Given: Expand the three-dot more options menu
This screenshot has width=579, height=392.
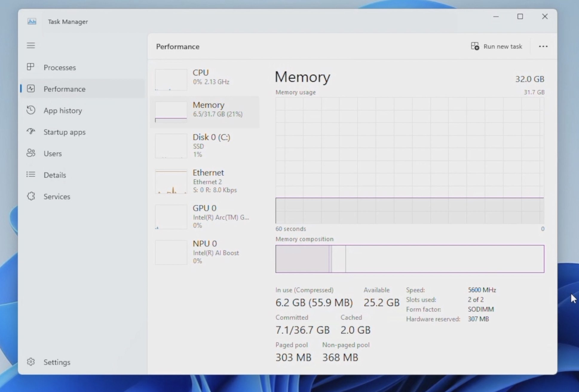Looking at the screenshot, I should (x=543, y=46).
